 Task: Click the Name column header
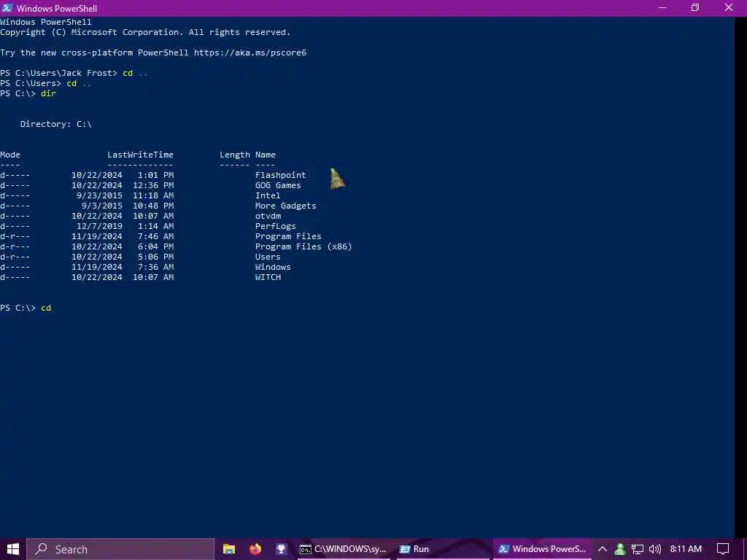point(266,155)
